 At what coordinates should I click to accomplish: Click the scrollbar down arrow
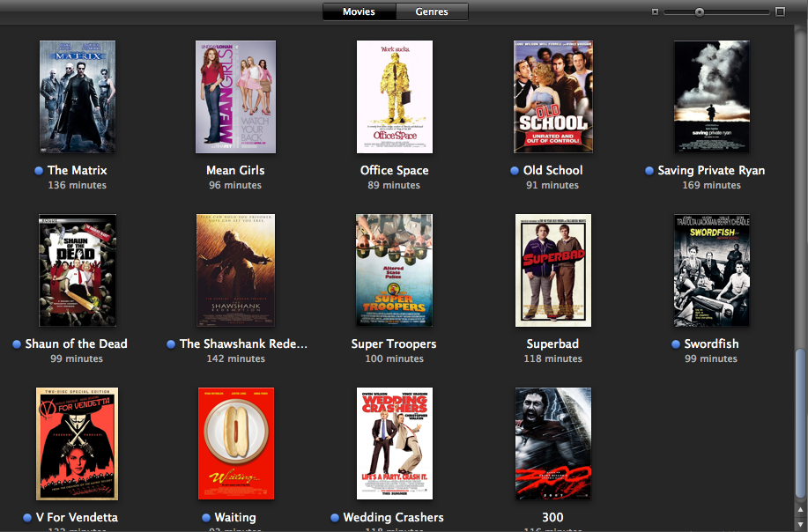[x=800, y=524]
